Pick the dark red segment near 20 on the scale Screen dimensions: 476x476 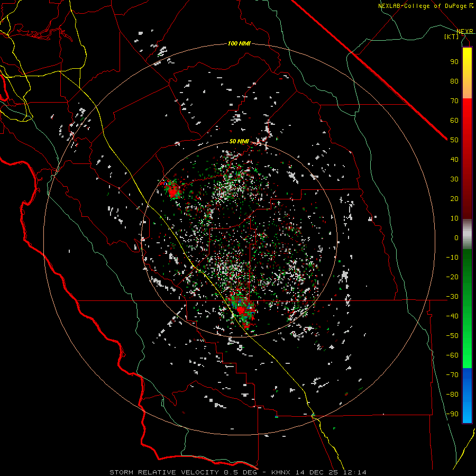tap(467, 199)
